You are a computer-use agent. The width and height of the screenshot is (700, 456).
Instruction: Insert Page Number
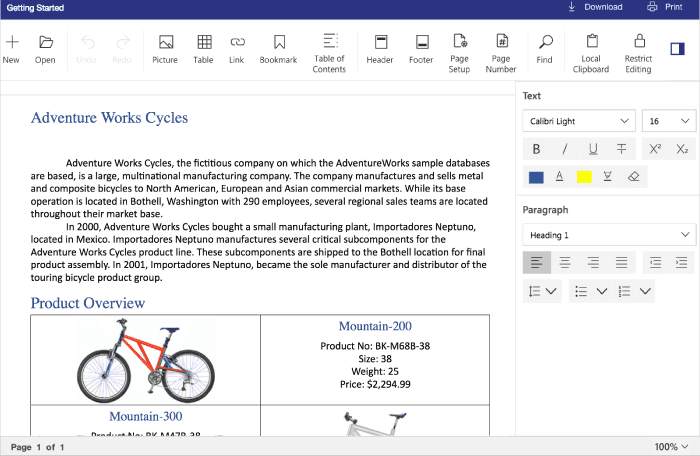click(x=501, y=53)
